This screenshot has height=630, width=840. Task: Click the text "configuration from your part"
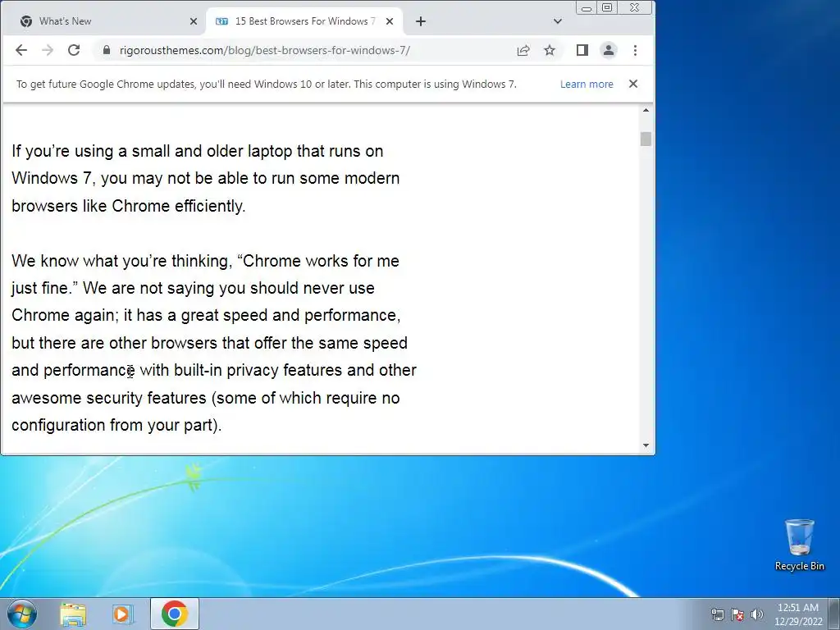click(113, 426)
